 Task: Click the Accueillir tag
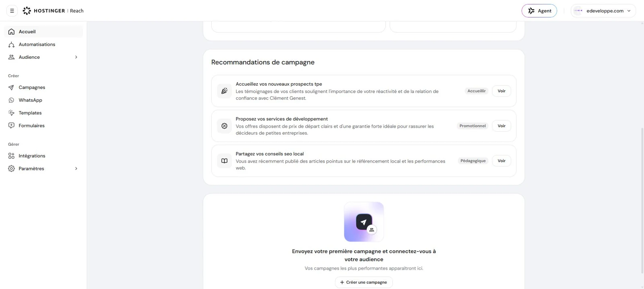(477, 91)
